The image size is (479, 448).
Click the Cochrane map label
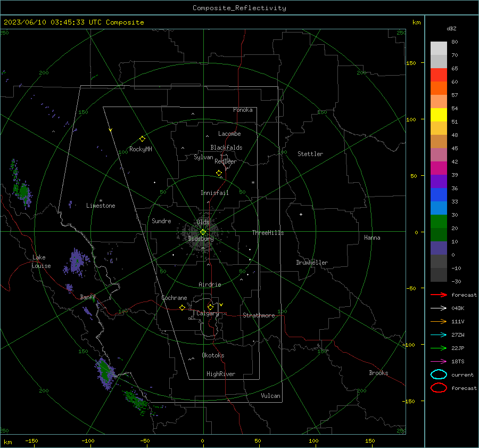[x=174, y=298]
